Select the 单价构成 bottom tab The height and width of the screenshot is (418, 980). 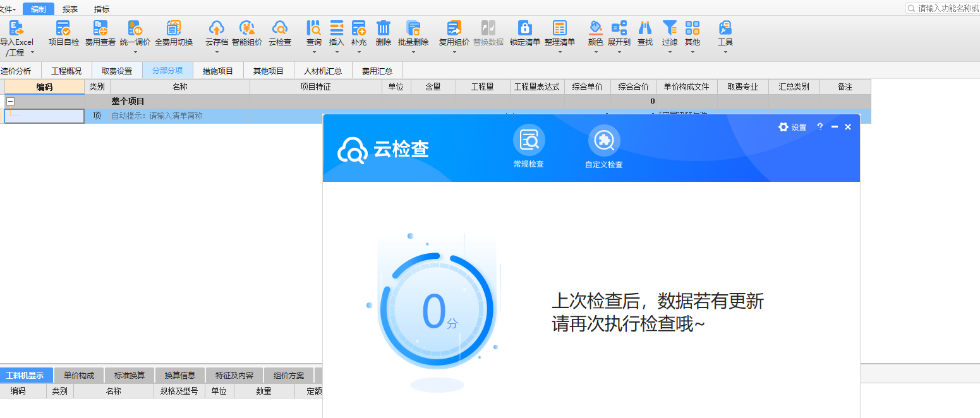[x=79, y=375]
